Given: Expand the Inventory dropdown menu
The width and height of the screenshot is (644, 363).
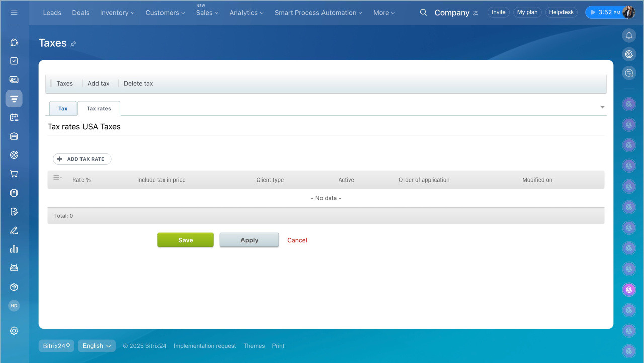Looking at the screenshot, I should pyautogui.click(x=117, y=13).
